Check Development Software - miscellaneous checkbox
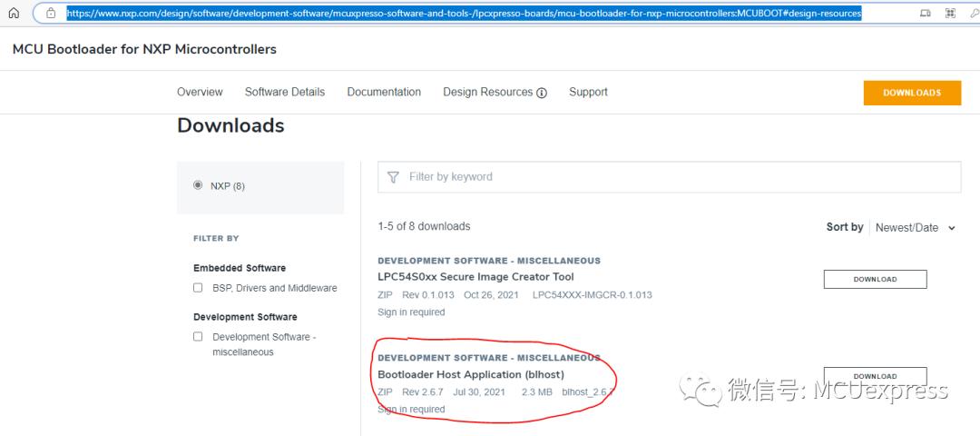Image resolution: width=980 pixels, height=436 pixels. (198, 337)
